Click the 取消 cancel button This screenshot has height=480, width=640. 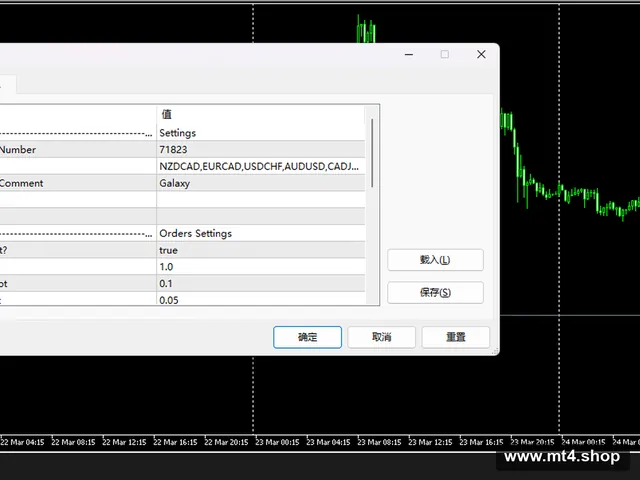[382, 337]
